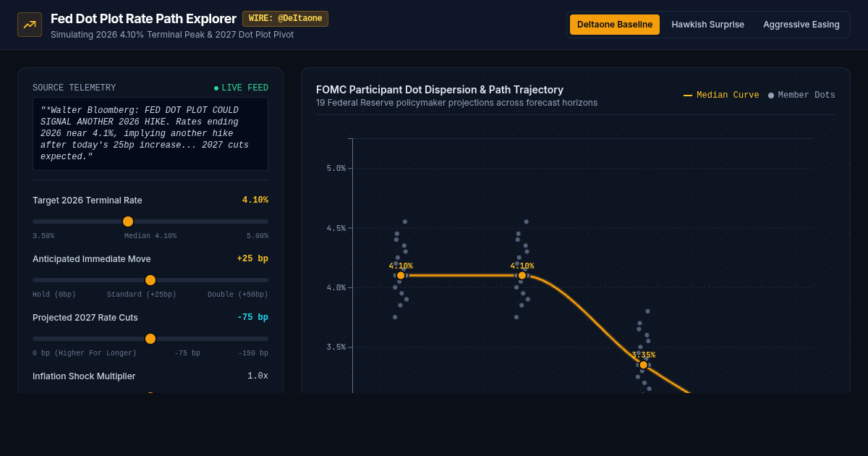Click the SOURCE TELEMETRY heading
The image size is (868, 456).
74,88
